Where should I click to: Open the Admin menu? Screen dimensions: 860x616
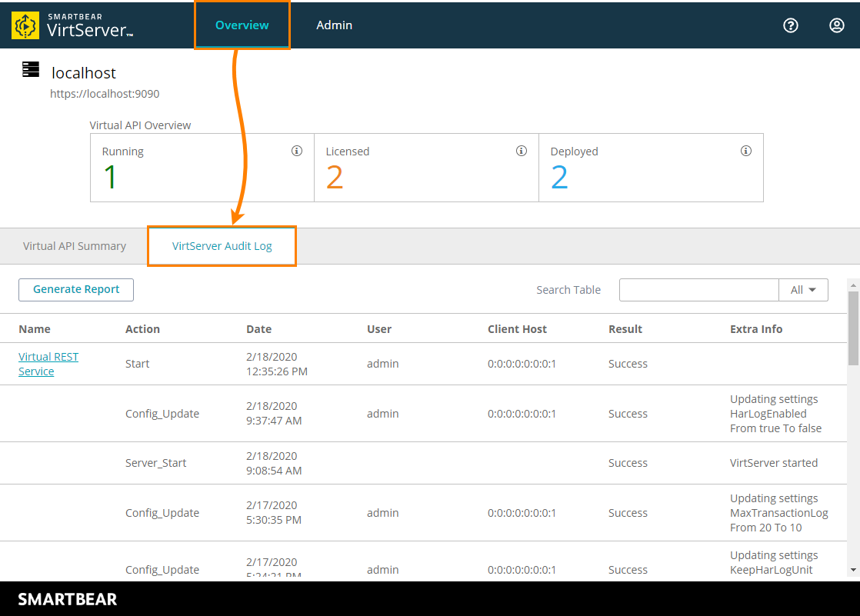coord(334,25)
